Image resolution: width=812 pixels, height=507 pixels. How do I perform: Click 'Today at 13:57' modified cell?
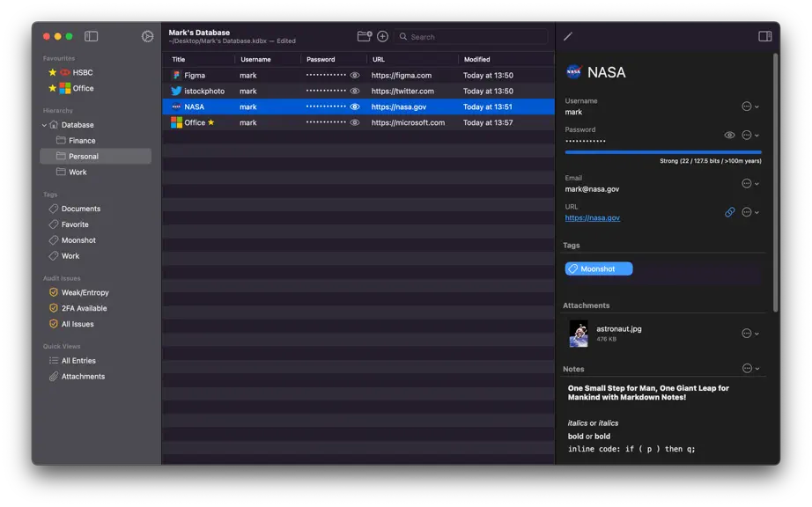[x=488, y=122]
